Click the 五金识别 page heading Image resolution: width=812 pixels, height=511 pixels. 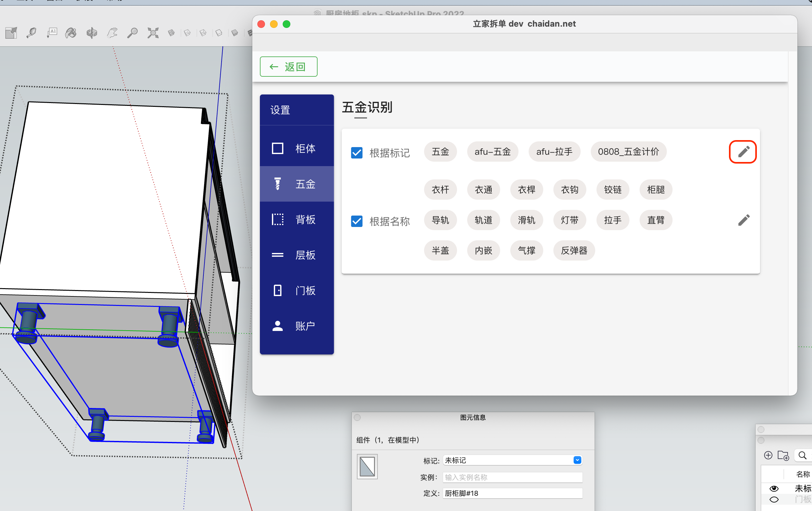coord(367,107)
